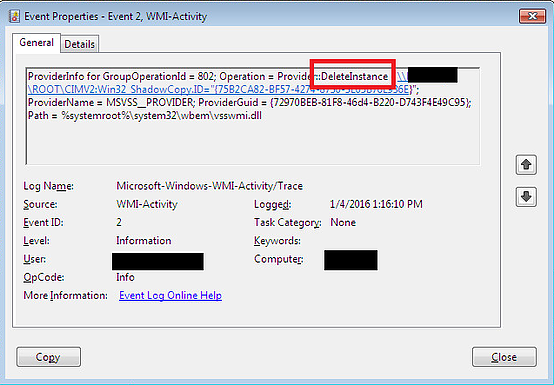Image resolution: width=554 pixels, height=385 pixels.
Task: Click the Close button at bottom
Action: click(504, 357)
